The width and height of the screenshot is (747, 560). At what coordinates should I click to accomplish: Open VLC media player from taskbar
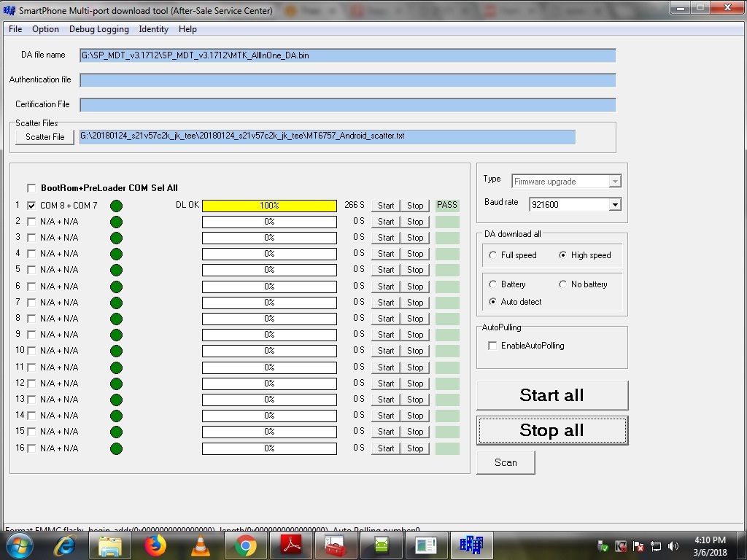tap(200, 545)
